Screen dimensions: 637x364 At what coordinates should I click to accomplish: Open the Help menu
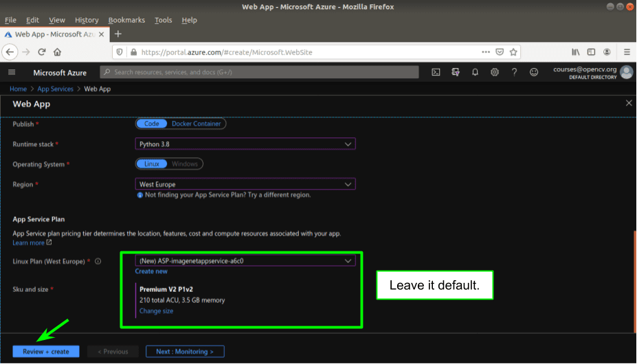[x=189, y=20]
